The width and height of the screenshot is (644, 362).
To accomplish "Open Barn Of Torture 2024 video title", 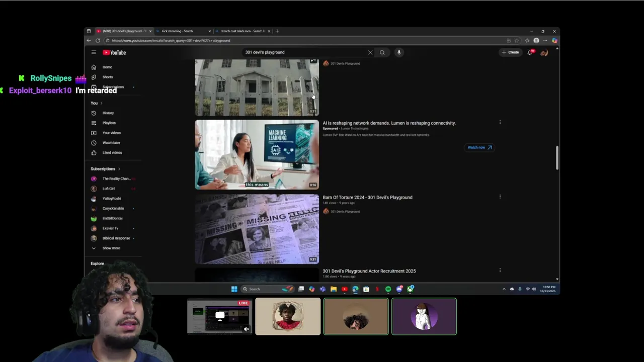I will click(x=367, y=198).
